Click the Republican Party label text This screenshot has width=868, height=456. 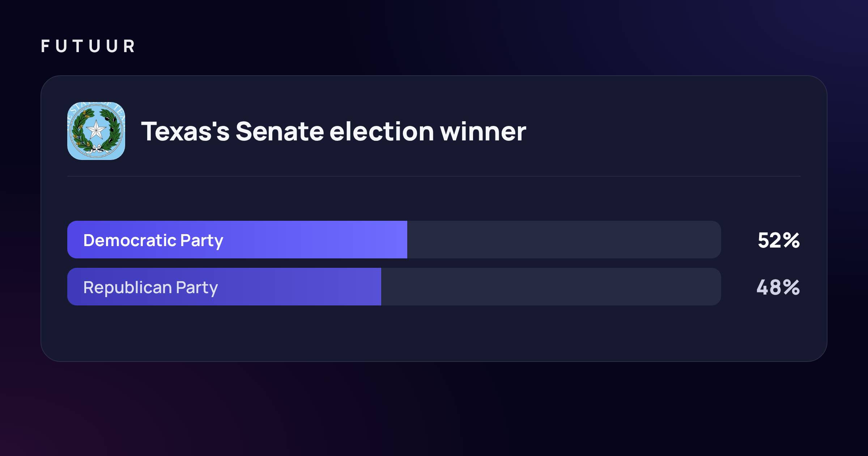tap(150, 288)
